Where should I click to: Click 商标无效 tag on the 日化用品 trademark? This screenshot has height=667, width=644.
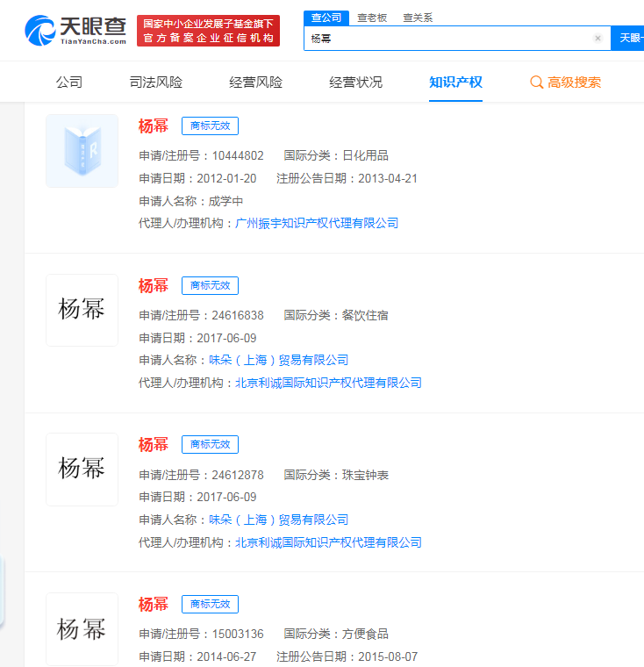[x=210, y=126]
